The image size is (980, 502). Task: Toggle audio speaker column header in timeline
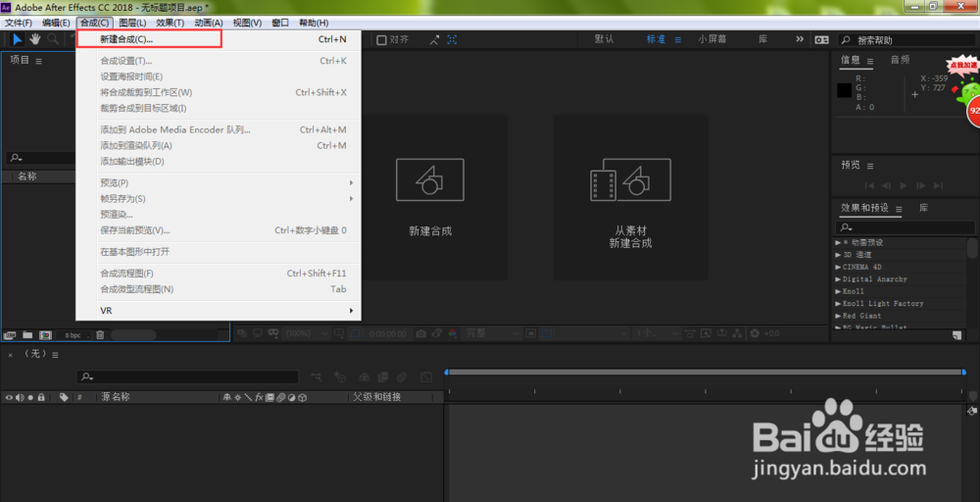tap(20, 397)
